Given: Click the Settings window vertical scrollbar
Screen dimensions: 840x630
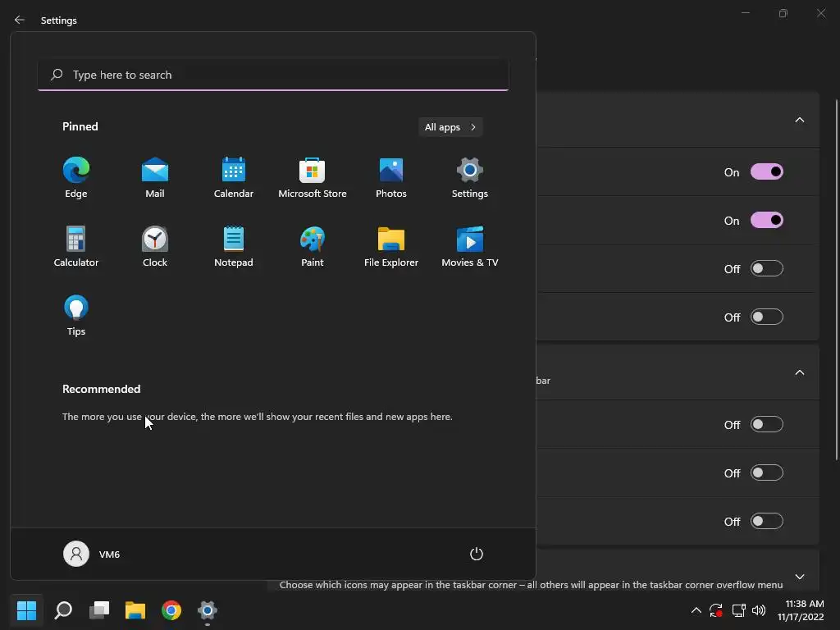Looking at the screenshot, I should [x=837, y=279].
